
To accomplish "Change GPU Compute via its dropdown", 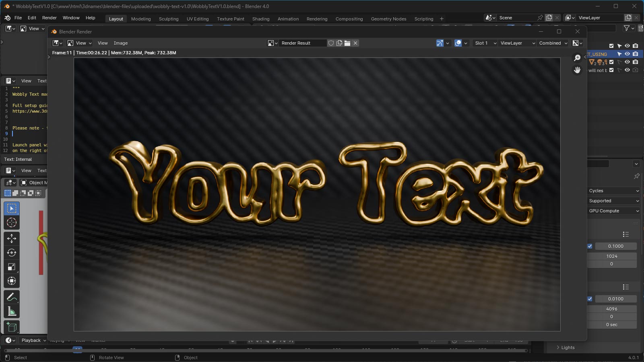I will tap(613, 210).
